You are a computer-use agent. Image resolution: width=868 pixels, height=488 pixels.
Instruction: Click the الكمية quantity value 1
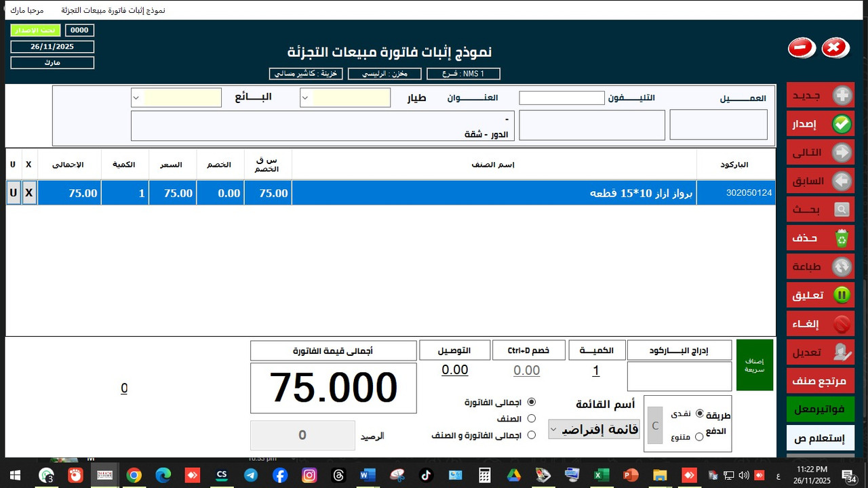click(x=596, y=371)
